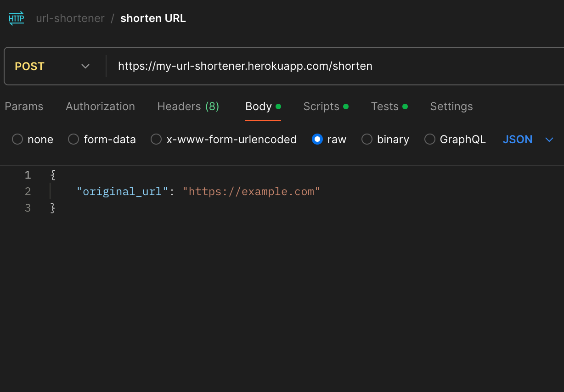Viewport: 564px width, 392px height.
Task: Choose the binary body option
Action: (x=367, y=140)
